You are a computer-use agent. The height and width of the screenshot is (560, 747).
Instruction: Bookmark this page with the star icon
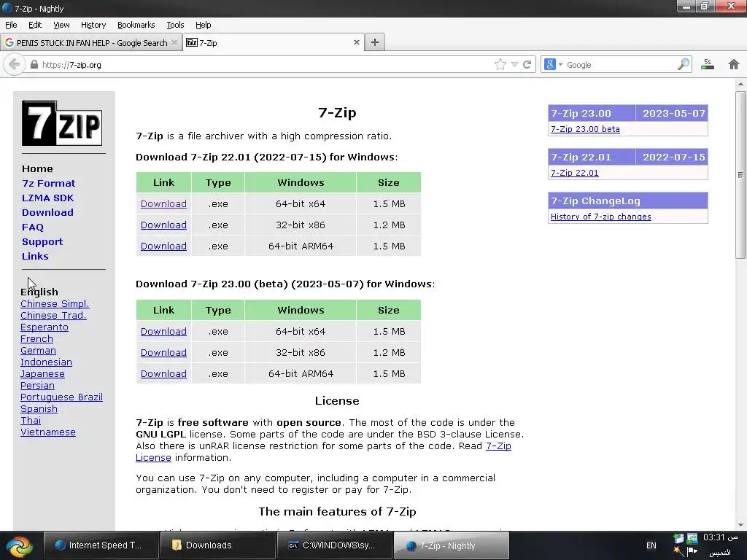click(x=500, y=64)
